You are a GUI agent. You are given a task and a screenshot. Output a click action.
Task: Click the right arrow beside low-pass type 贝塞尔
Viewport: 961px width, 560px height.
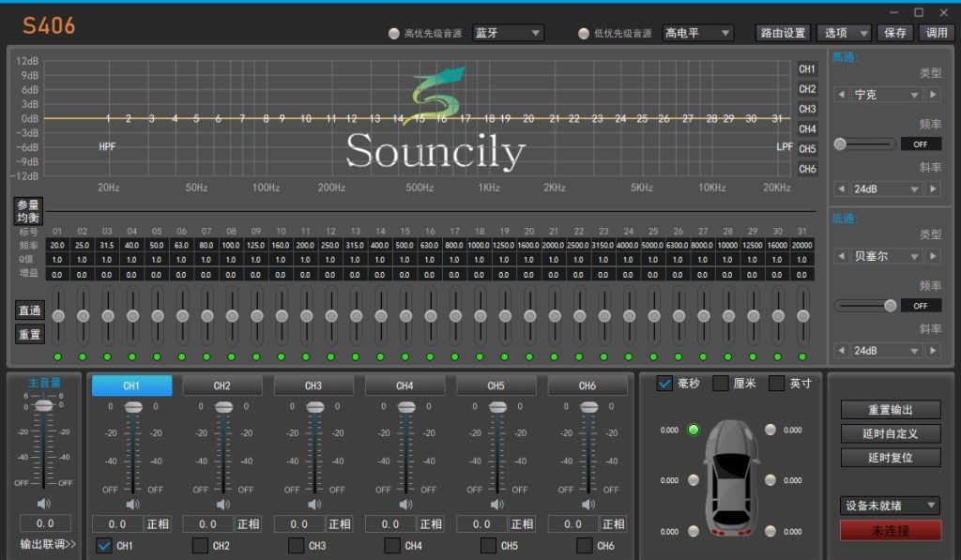coord(934,255)
